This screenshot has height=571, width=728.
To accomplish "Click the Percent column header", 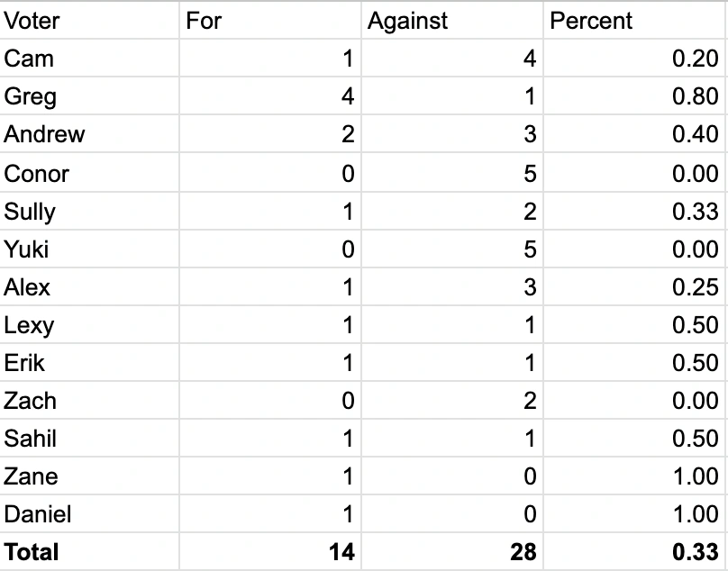I will pos(591,21).
